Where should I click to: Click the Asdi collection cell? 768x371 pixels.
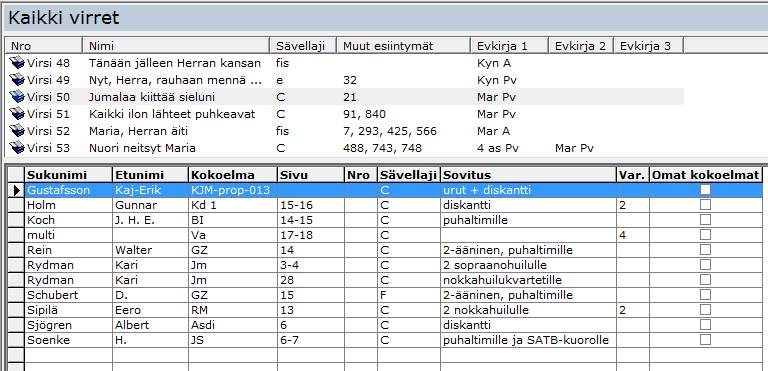[233, 325]
